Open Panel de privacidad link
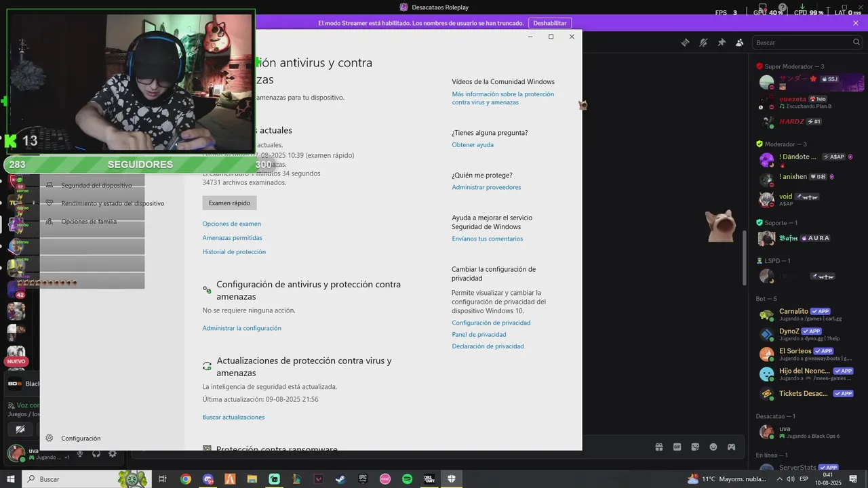Viewport: 868px width, 488px height. click(x=479, y=334)
